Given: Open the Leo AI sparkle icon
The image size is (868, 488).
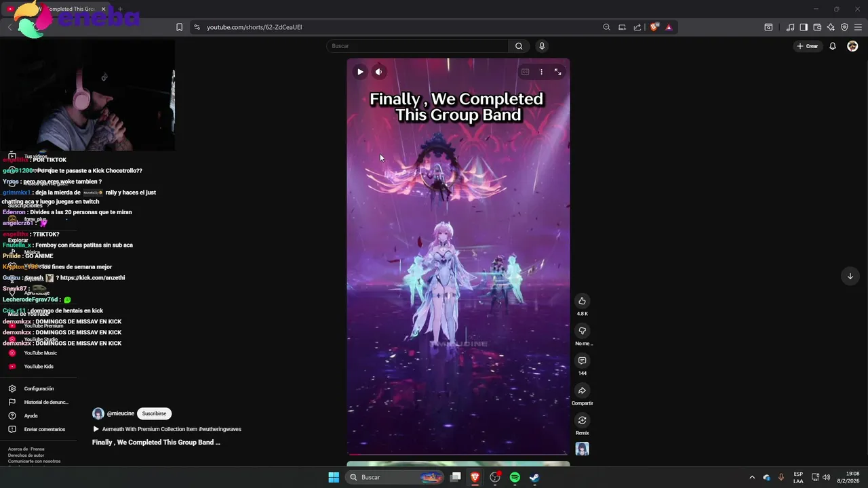Looking at the screenshot, I should (831, 27).
